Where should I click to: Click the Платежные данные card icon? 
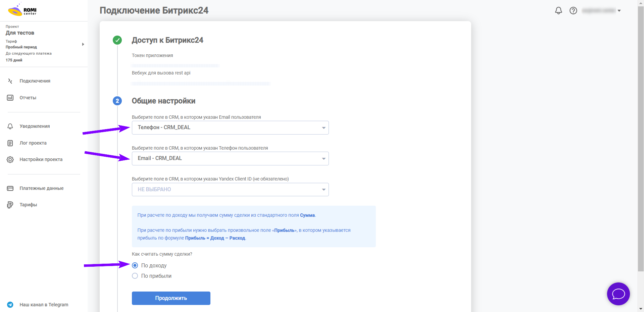click(x=10, y=188)
